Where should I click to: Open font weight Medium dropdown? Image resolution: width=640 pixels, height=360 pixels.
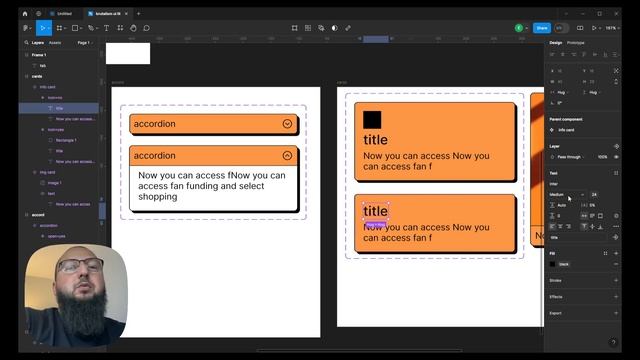click(x=567, y=195)
